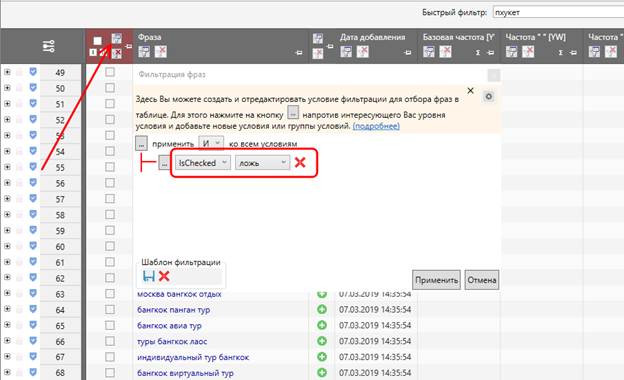
Task: Expand row 67 with the plus icon
Action: (7, 357)
